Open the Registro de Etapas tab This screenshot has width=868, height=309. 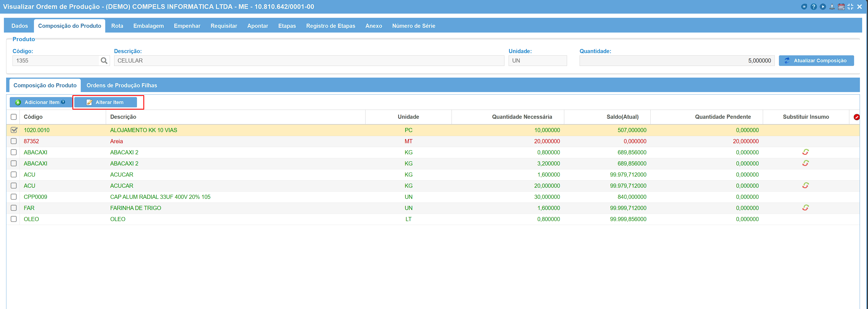click(330, 26)
